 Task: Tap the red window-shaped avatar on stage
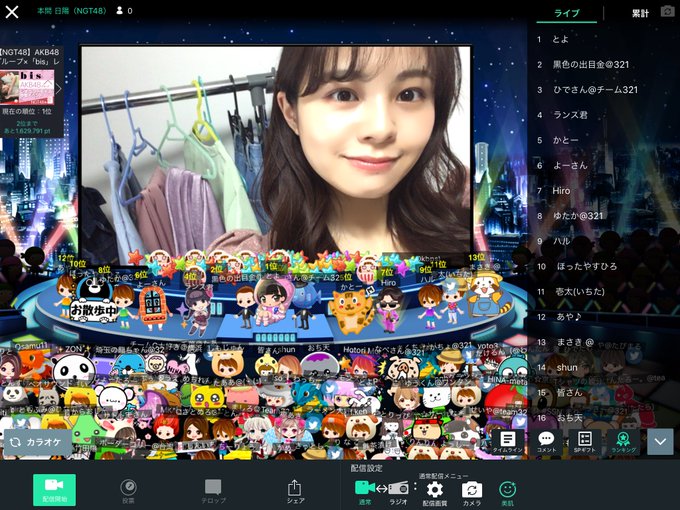[153, 307]
